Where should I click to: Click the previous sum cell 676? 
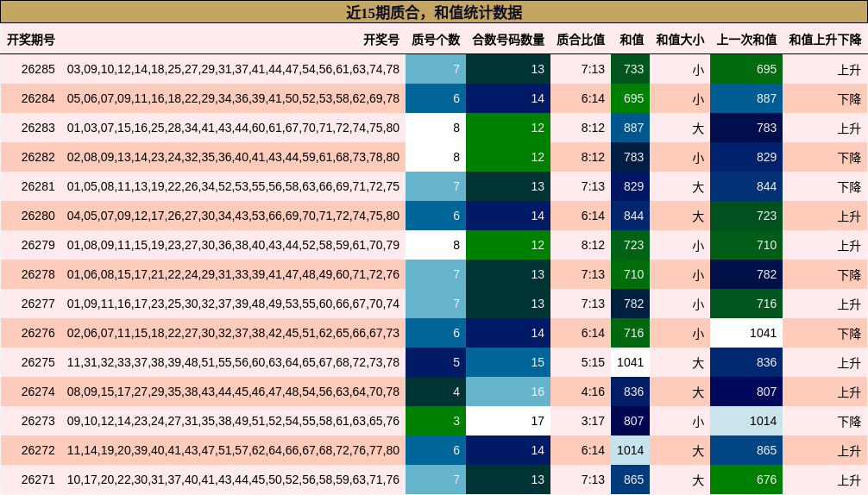click(x=746, y=479)
